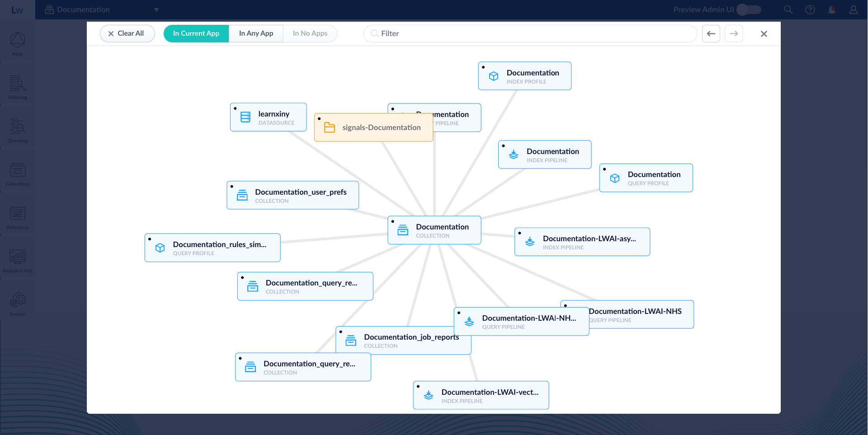Select the Documentation_user_prefs collection node
Screen dimensions: 868x435
[x=293, y=195]
